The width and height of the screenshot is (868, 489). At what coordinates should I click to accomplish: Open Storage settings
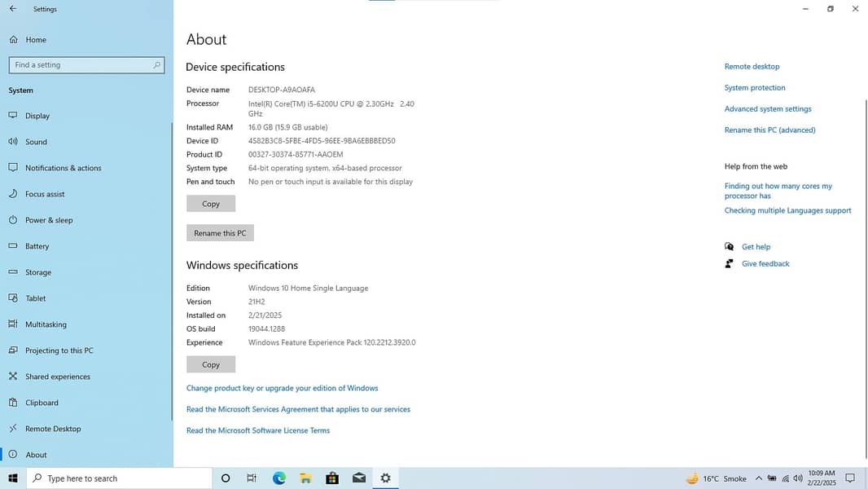37,272
